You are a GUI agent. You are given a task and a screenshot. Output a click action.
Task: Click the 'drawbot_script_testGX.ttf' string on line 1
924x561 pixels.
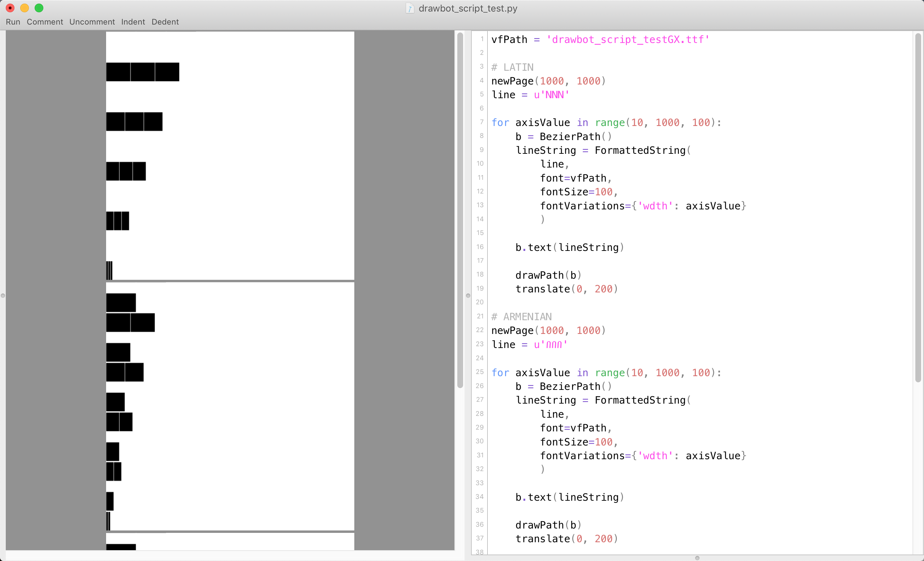pyautogui.click(x=628, y=40)
